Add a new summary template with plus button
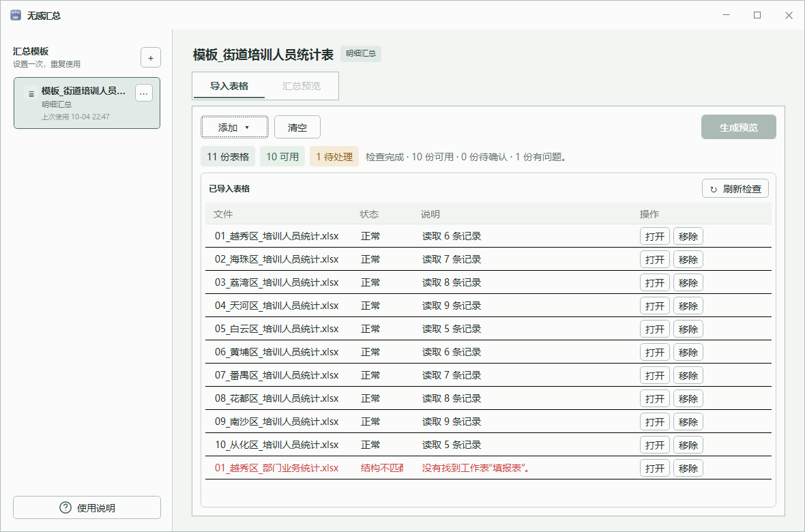Screen dimensions: 805x532 pos(150,57)
